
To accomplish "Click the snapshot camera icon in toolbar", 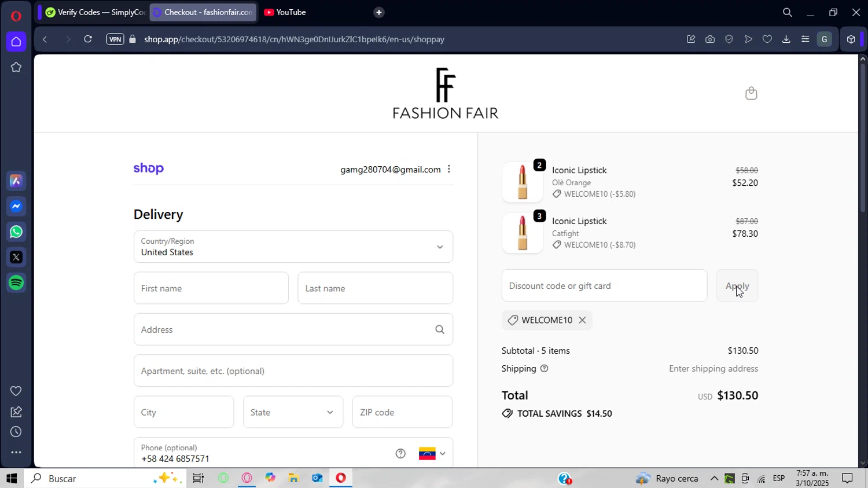I will (x=710, y=39).
